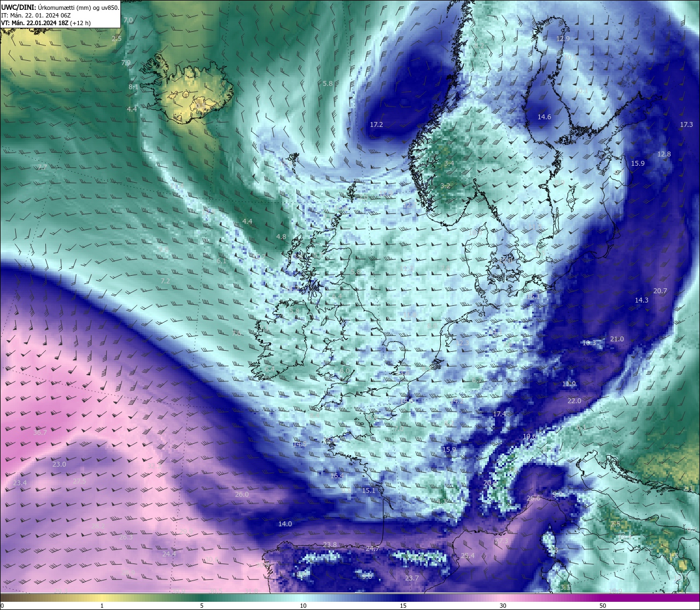The image size is (700, 610).
Task: Click the '8.1' value west of Iceland
Action: tap(133, 87)
